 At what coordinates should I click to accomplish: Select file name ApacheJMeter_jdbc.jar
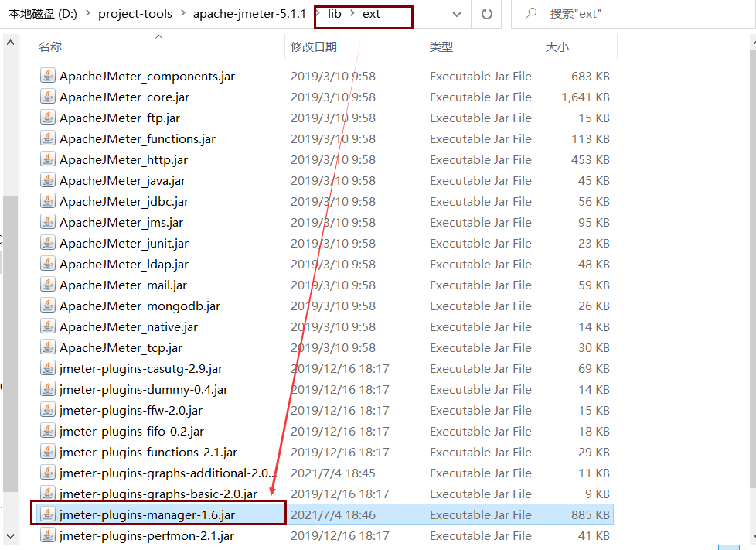pyautogui.click(x=124, y=201)
